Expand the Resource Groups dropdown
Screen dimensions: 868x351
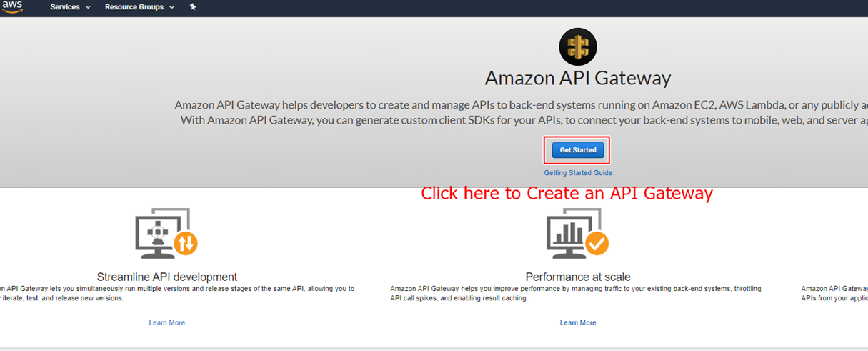point(139,7)
